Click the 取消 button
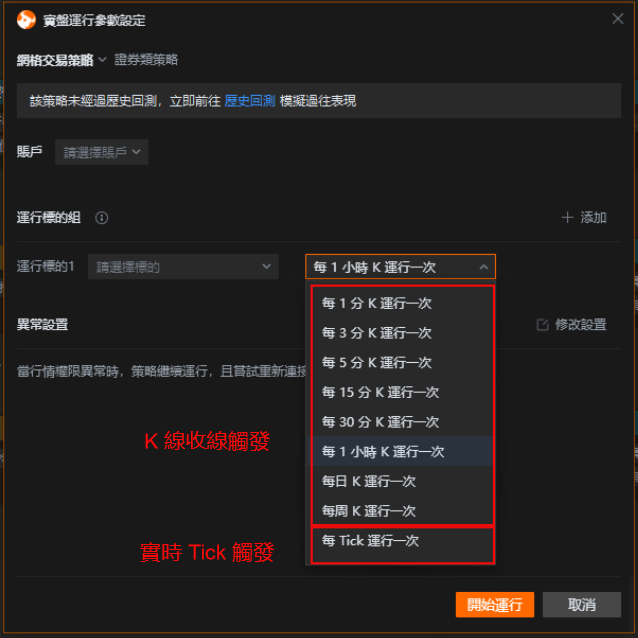The image size is (638, 638). [x=582, y=605]
